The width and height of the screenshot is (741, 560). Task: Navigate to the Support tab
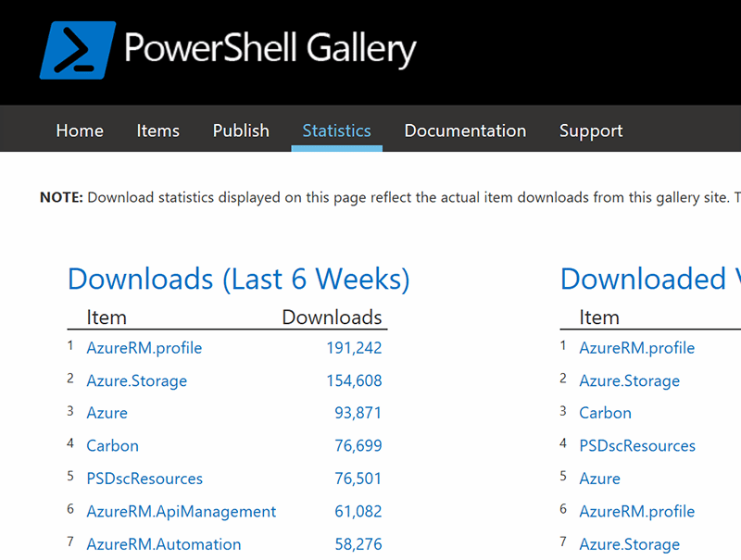591,131
